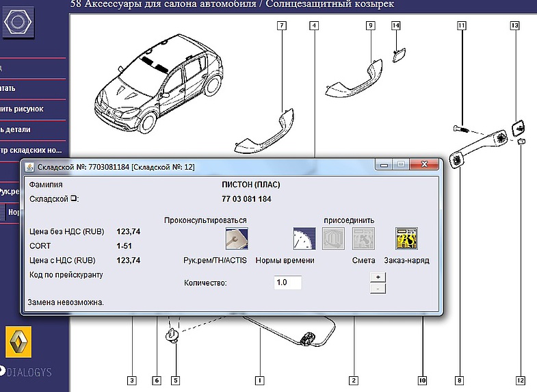The height and width of the screenshot is (392, 537).
Task: Click the Заказ-наряд work order icon
Action: coord(406,239)
